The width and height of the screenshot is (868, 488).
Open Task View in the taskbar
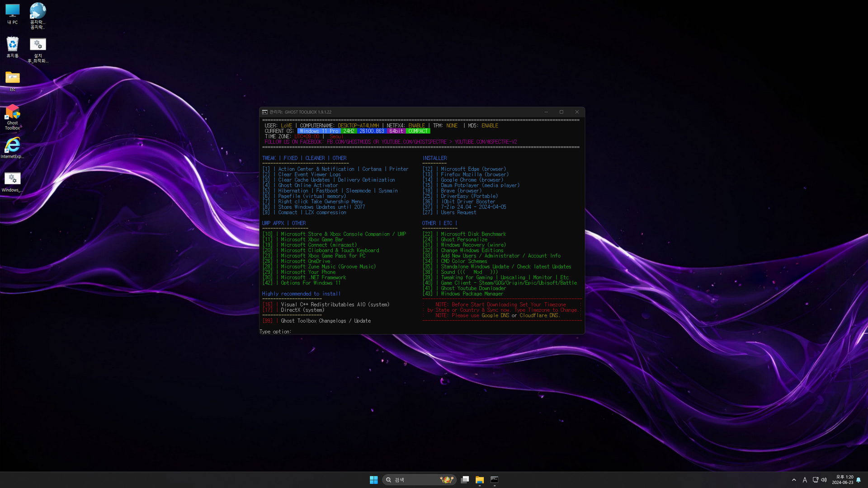(x=465, y=480)
